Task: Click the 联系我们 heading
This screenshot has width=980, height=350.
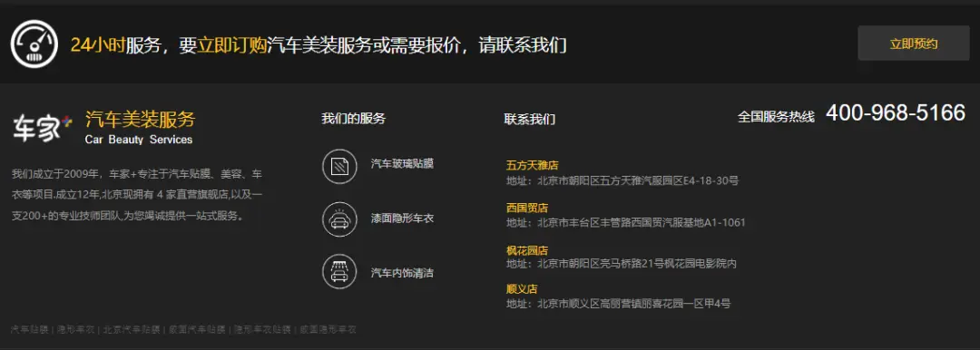Action: [529, 119]
